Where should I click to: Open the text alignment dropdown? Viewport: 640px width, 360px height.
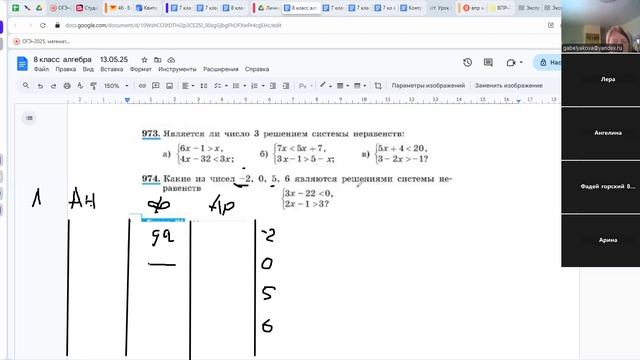[x=188, y=86]
